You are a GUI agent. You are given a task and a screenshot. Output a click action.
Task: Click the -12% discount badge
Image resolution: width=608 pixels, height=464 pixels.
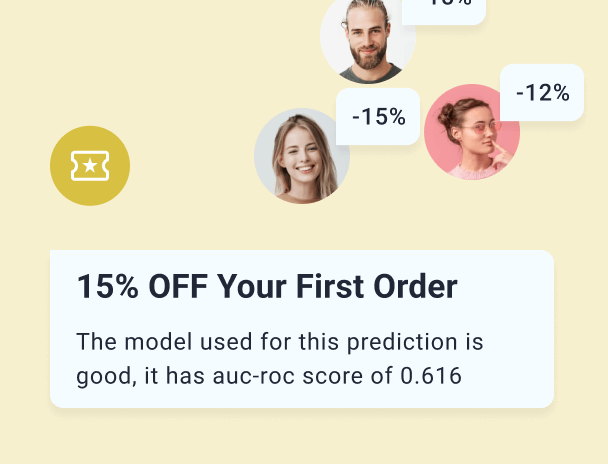point(542,93)
